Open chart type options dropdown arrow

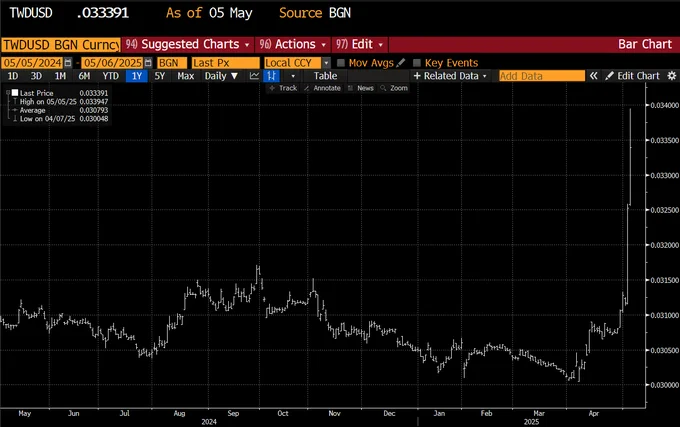click(294, 76)
